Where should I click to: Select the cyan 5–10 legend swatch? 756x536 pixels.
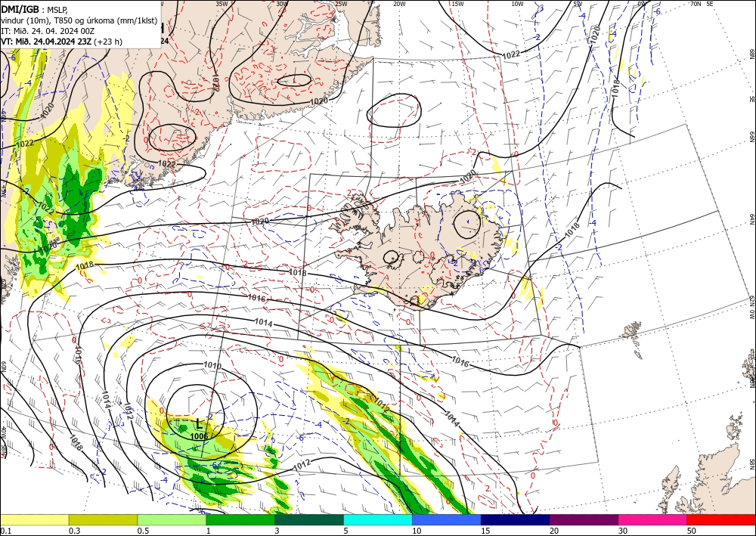tap(378, 519)
